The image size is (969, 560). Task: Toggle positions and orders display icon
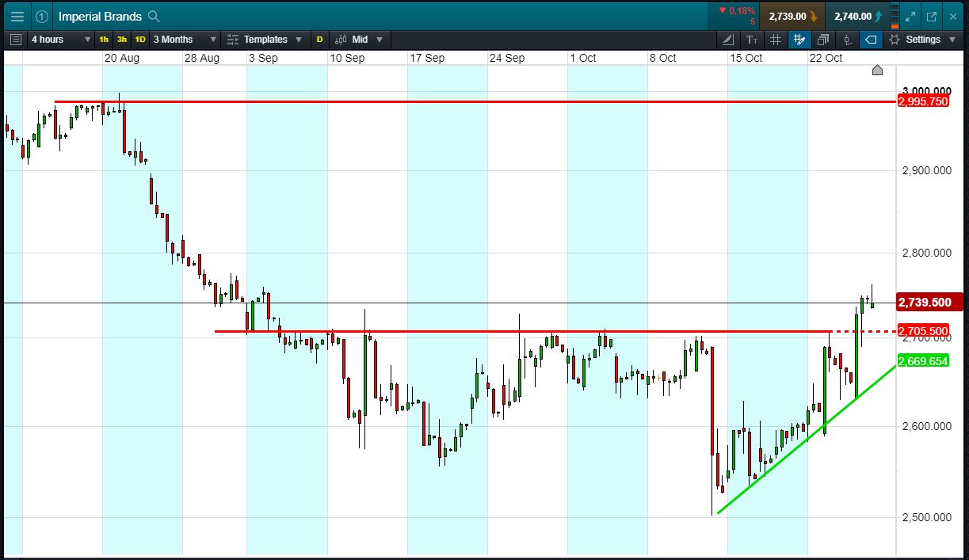(x=847, y=39)
